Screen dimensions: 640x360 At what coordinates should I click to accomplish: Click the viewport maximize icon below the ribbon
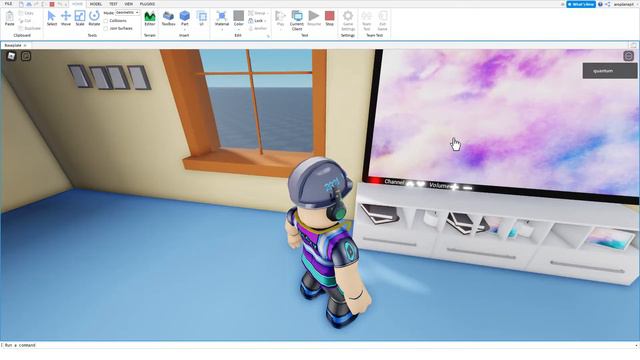tap(633, 45)
